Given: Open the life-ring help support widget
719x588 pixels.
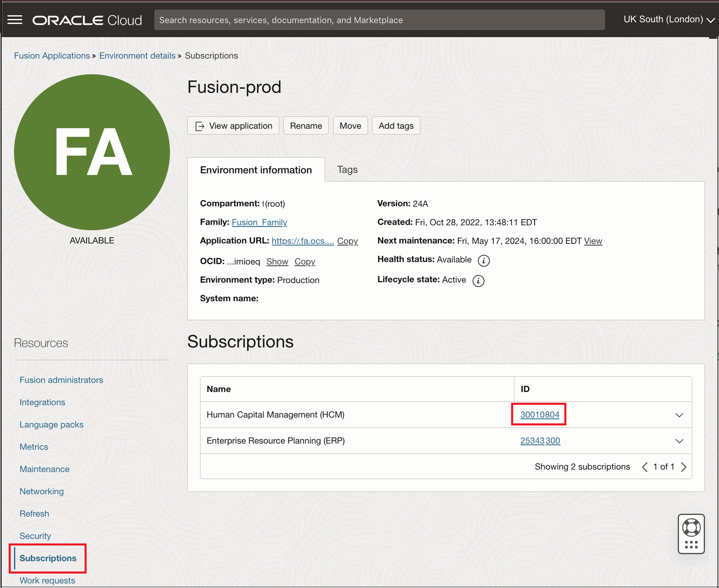Looking at the screenshot, I should 691,527.
